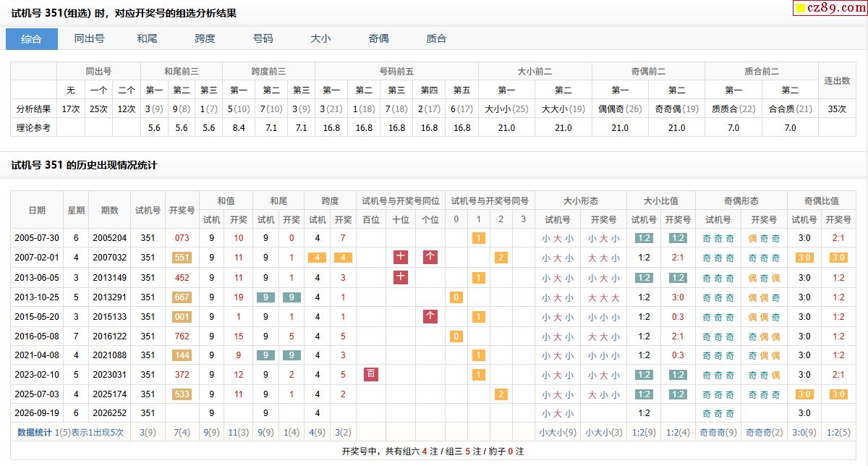Image resolution: width=868 pixels, height=466 pixels.
Task: Switch to the 奇偶 tab
Action: pyautogui.click(x=379, y=39)
